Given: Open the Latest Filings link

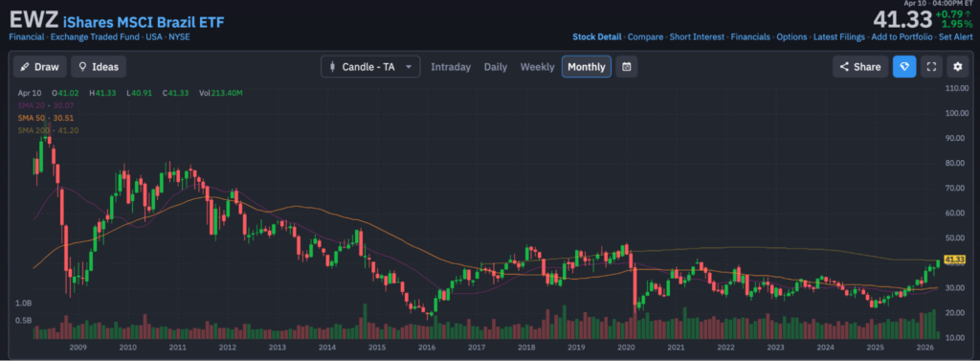Looking at the screenshot, I should click(838, 37).
